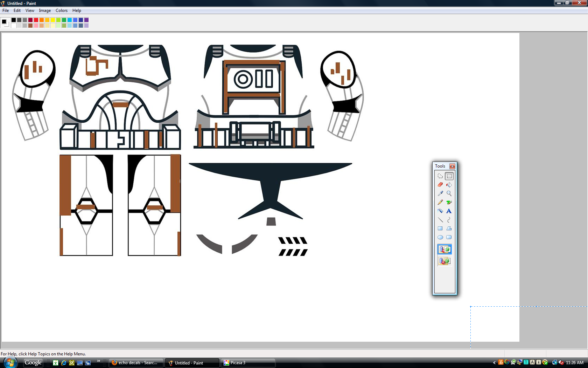Click the foreground/background color indicator box

pos(5,23)
